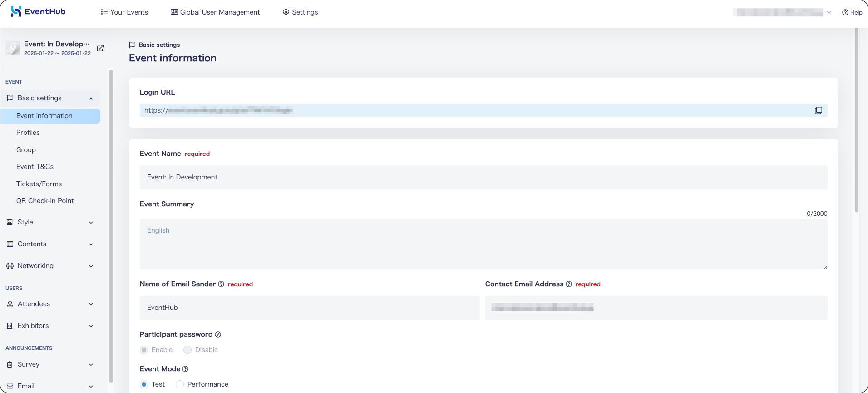The image size is (868, 393).
Task: Open Event T&Cs page
Action: (x=35, y=167)
